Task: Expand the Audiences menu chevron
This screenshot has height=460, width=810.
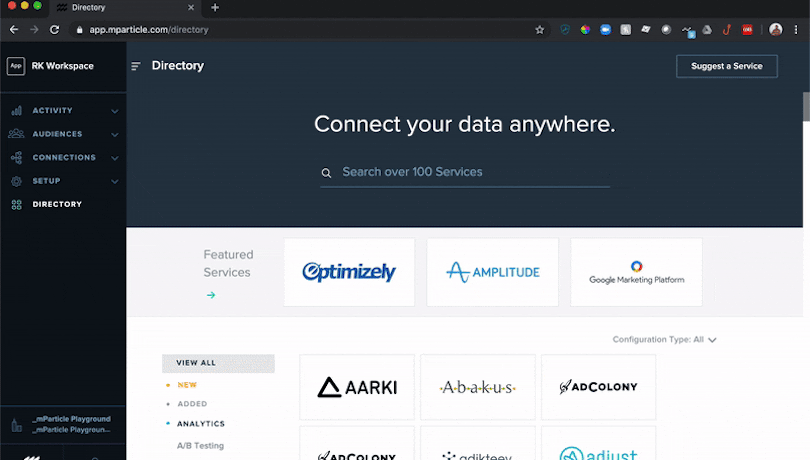Action: pos(115,134)
